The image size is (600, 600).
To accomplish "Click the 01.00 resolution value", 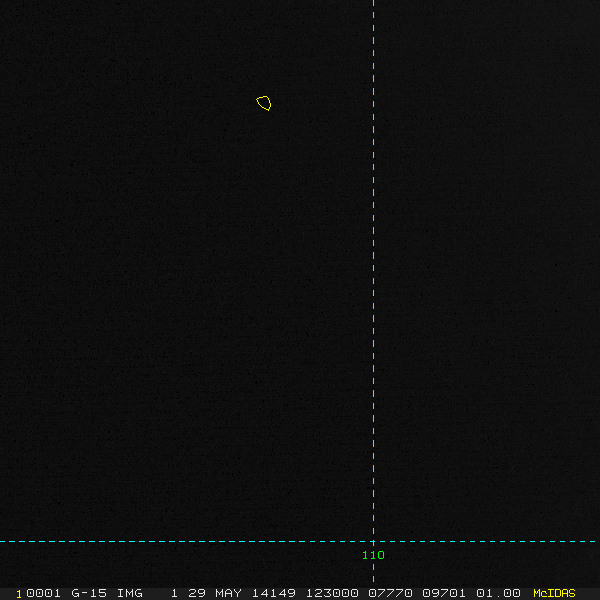I will 498,593.
